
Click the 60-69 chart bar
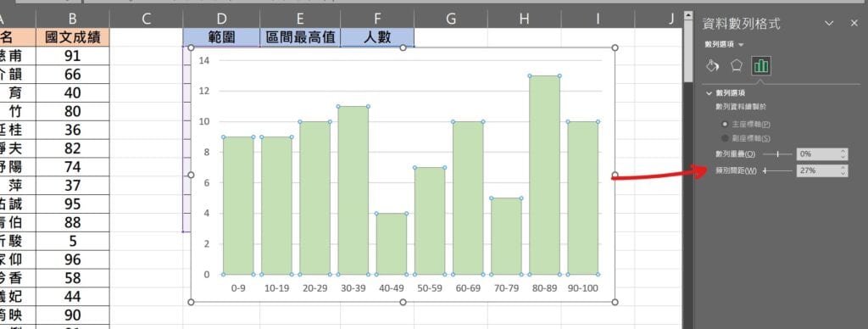(x=468, y=198)
